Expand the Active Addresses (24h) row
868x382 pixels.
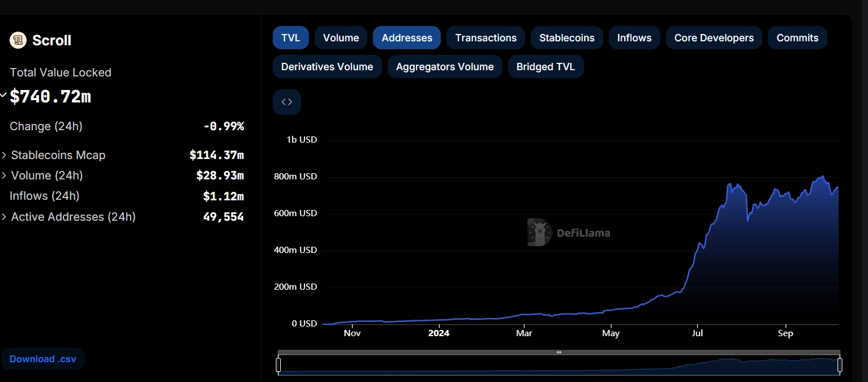pyautogui.click(x=5, y=217)
